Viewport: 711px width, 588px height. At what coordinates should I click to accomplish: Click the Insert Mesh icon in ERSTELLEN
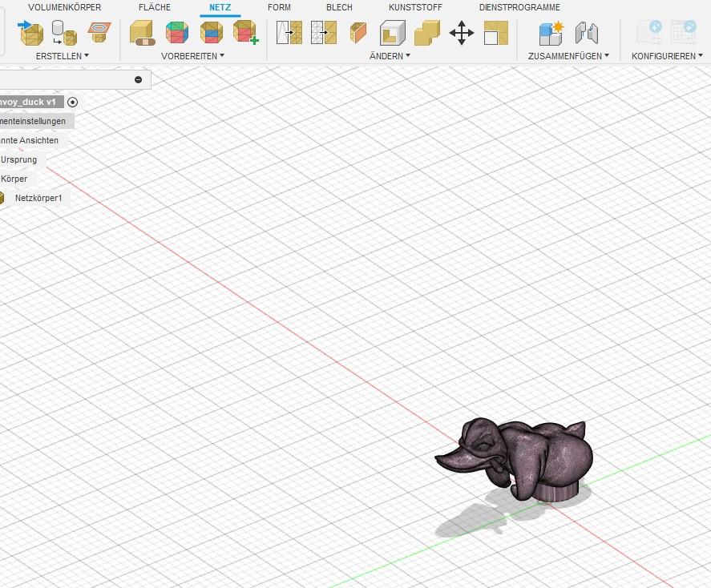click(30, 33)
